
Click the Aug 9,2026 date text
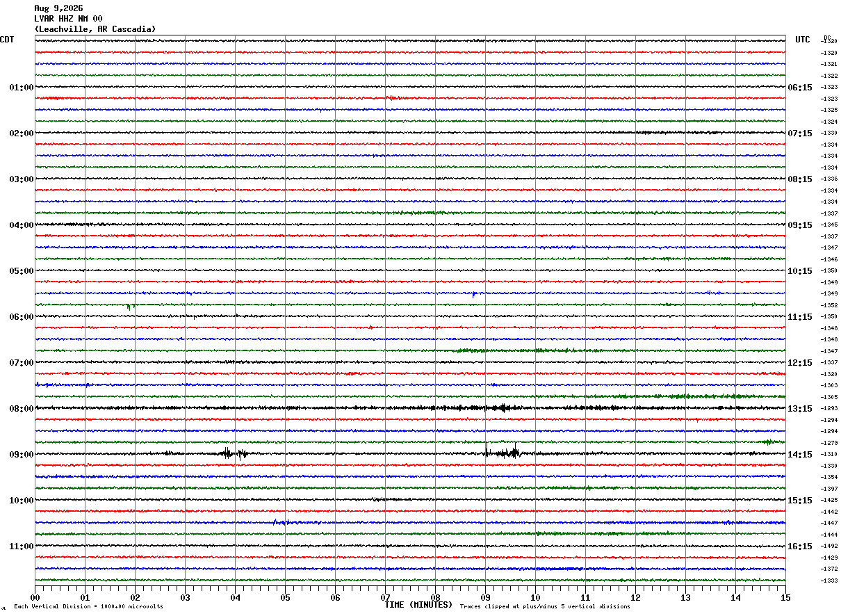(x=58, y=8)
